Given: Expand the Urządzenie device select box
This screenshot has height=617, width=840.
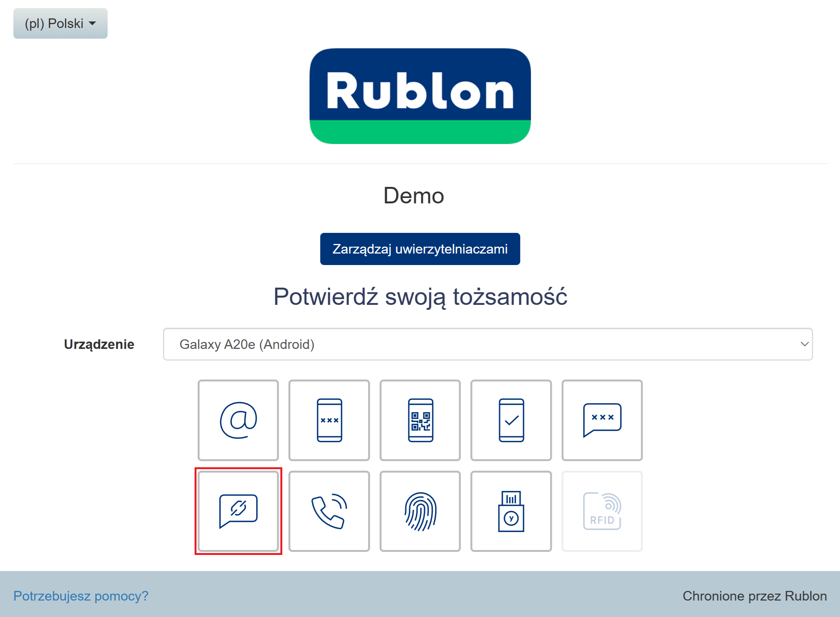Looking at the screenshot, I should coord(487,344).
